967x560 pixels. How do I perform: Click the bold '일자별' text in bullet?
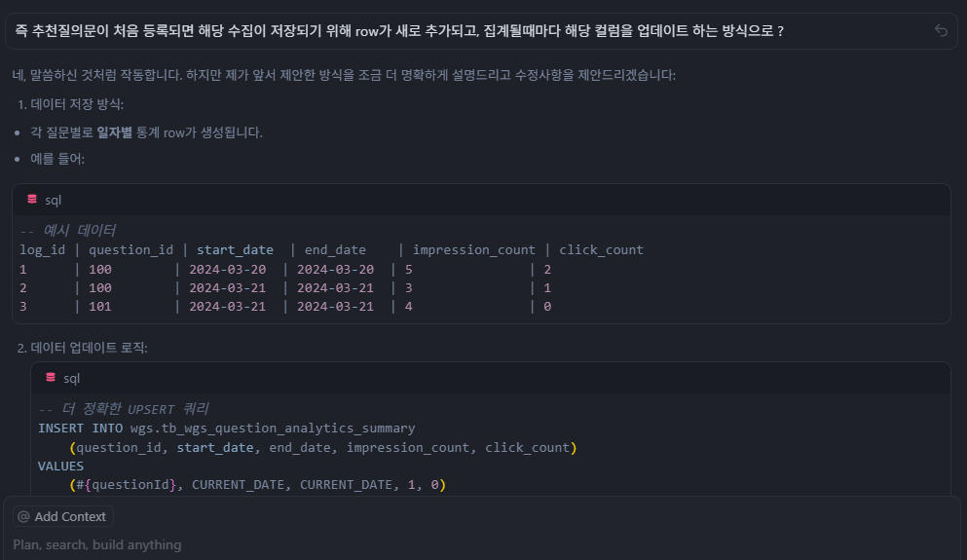[x=115, y=132]
